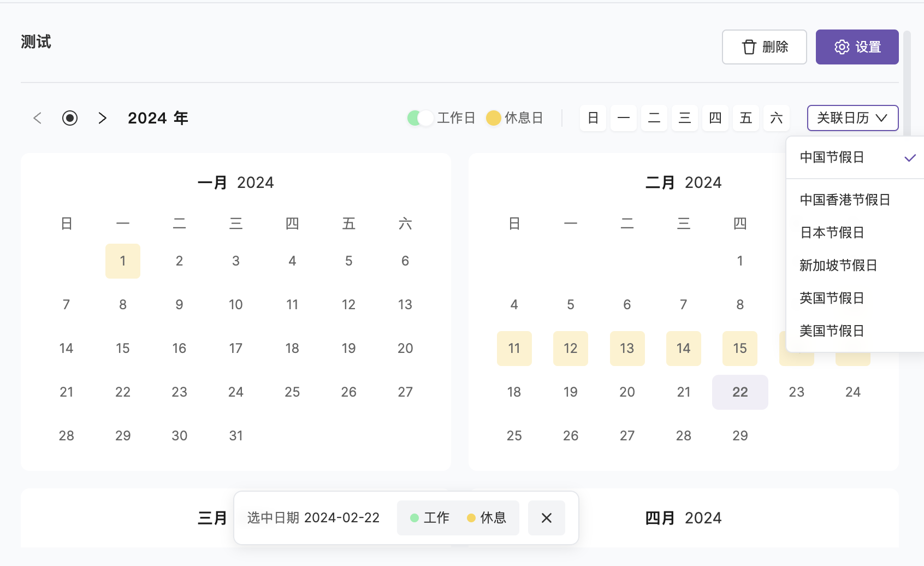The image size is (924, 566).
Task: Select January 10 date
Action: tap(236, 305)
